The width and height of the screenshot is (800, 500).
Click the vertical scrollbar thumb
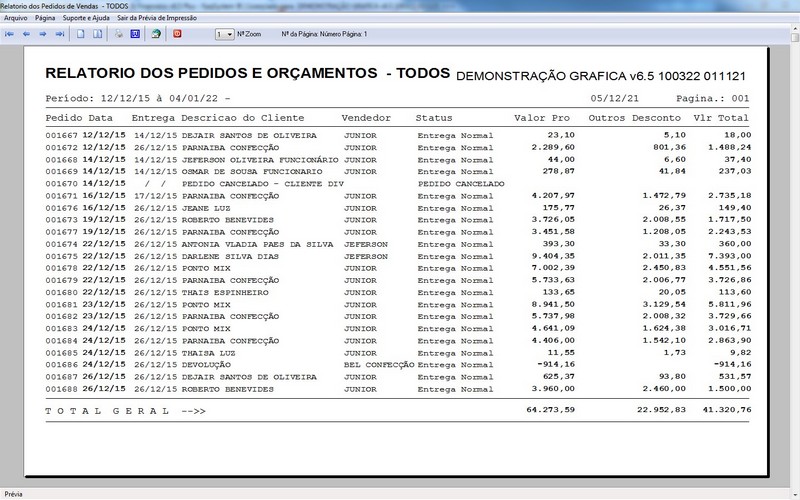tap(795, 37)
